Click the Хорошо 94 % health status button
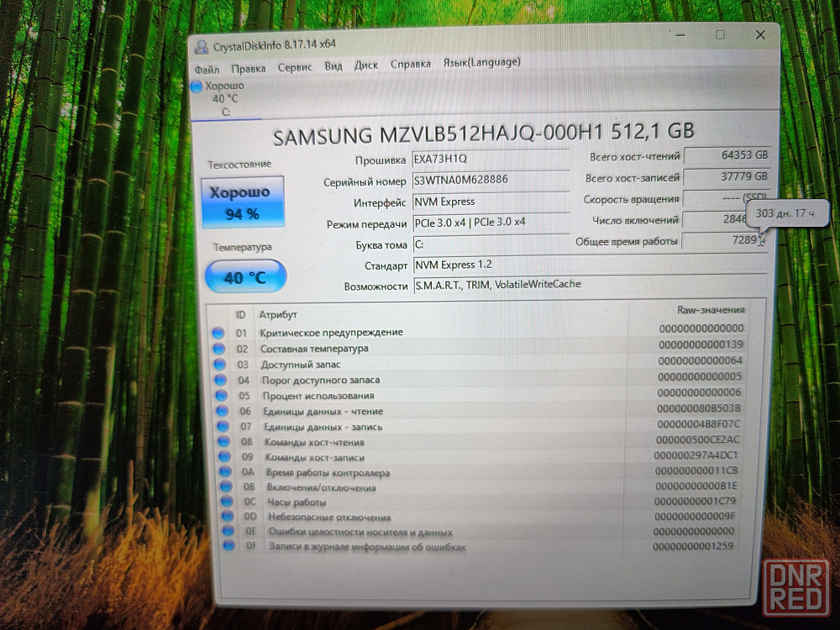This screenshot has height=630, width=840. (242, 202)
